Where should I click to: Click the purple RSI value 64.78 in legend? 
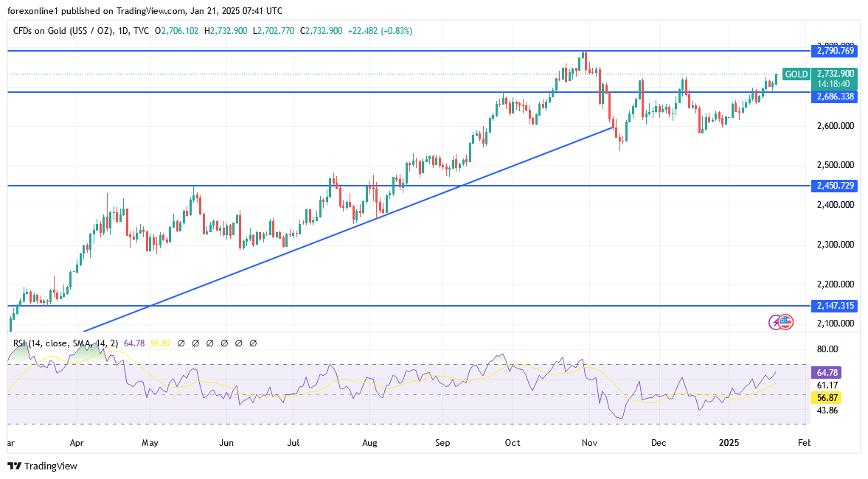[134, 343]
